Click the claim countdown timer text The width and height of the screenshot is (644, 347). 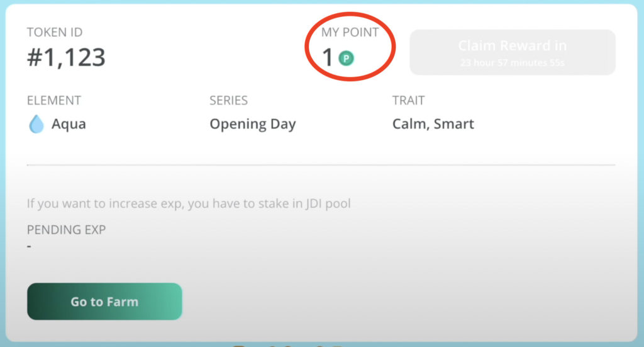[x=513, y=63]
